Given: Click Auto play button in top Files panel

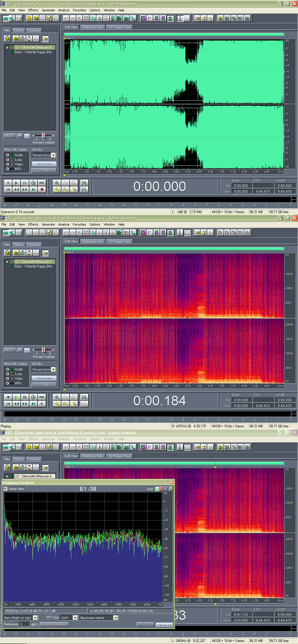Looking at the screenshot, I should (10, 136).
